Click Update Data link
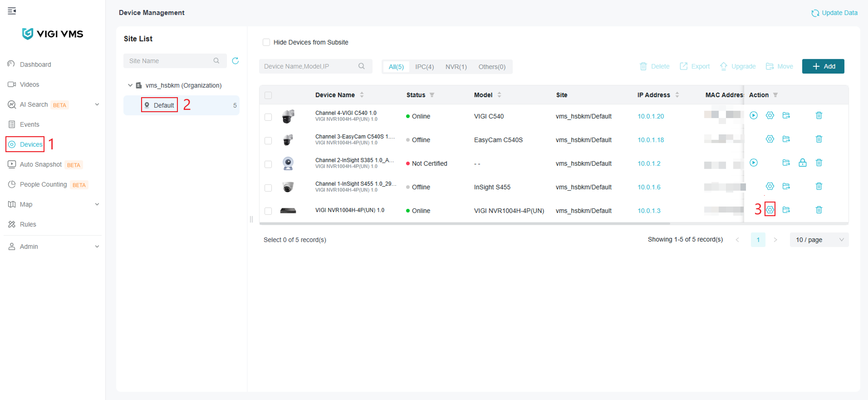Viewport: 868px width, 400px height. coord(834,13)
